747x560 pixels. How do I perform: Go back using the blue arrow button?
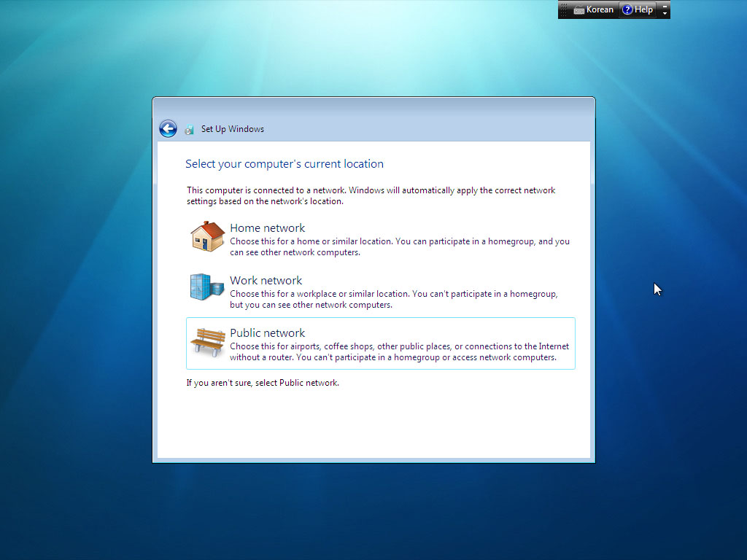pyautogui.click(x=168, y=128)
